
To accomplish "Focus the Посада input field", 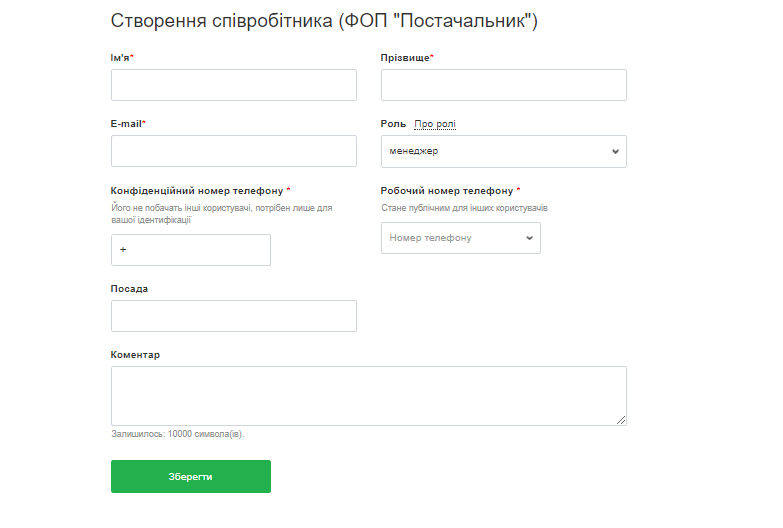I will coord(233,316).
